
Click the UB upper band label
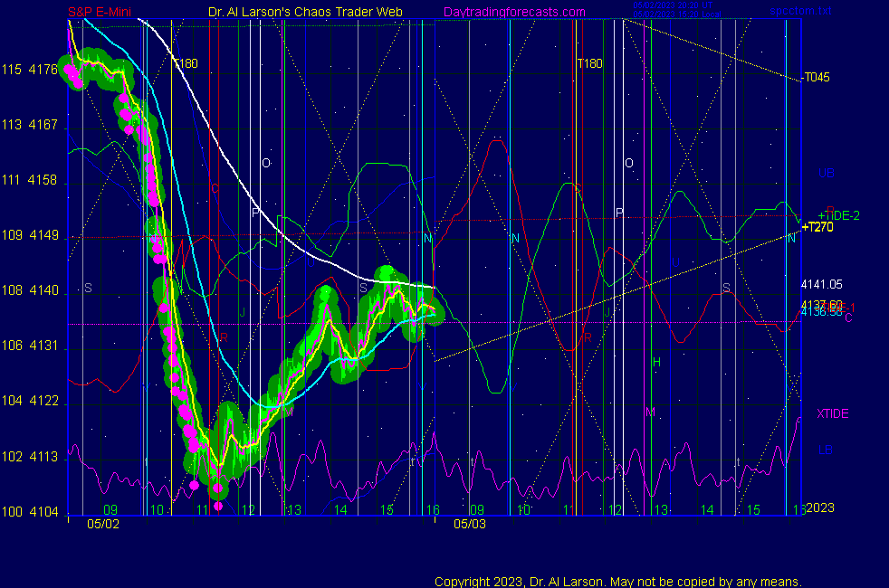click(826, 173)
